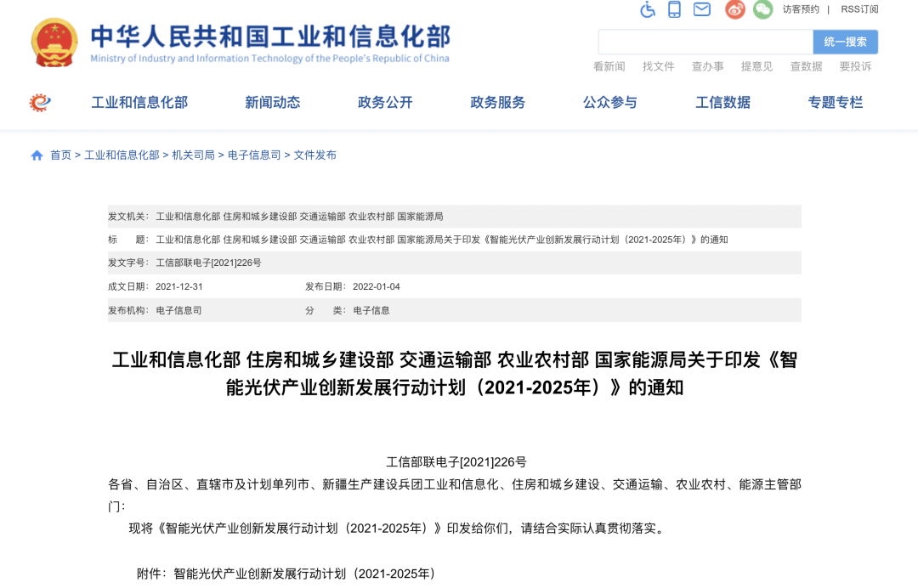918x588 pixels.
Task: Open the RSS订阅 subscription link
Action: tap(858, 10)
